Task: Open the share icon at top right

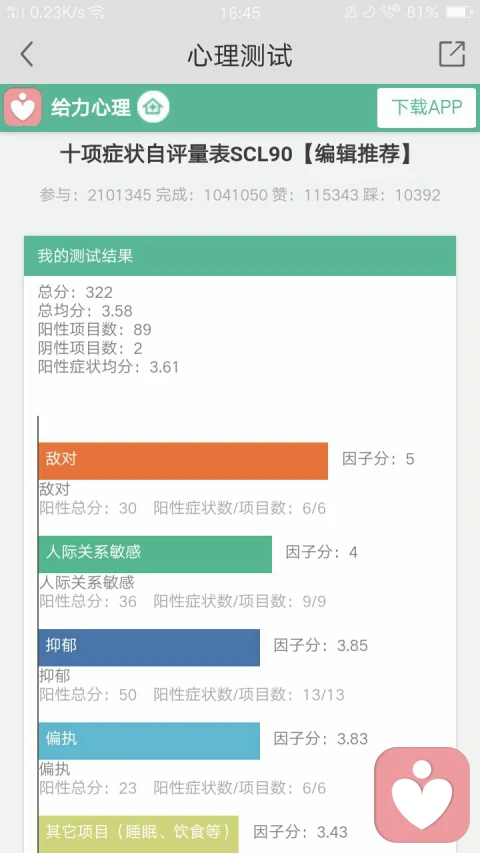Action: tap(452, 54)
